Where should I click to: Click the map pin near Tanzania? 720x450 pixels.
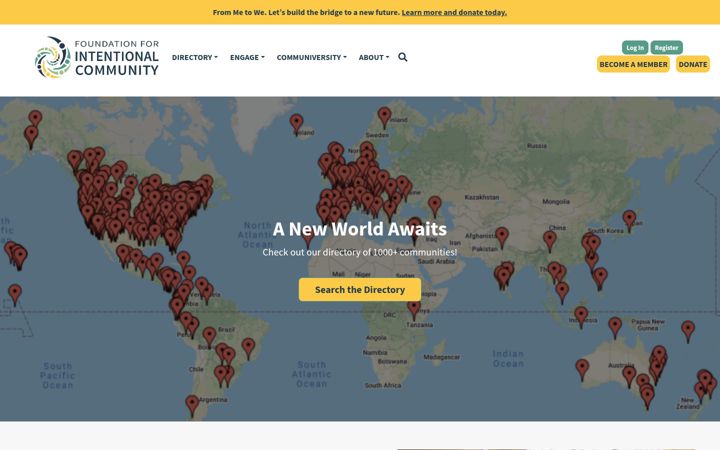click(414, 310)
